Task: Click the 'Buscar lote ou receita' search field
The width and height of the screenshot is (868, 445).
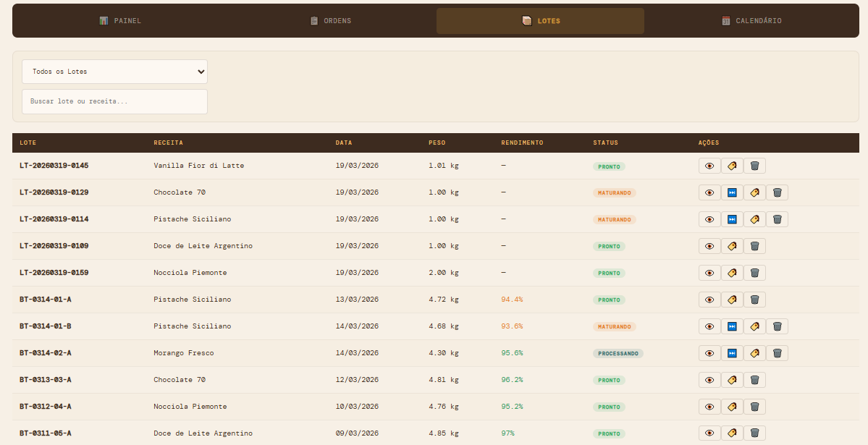Action: point(114,102)
